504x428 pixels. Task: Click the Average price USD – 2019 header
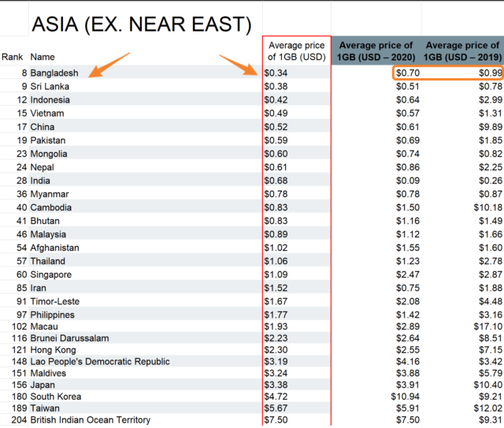(x=461, y=51)
